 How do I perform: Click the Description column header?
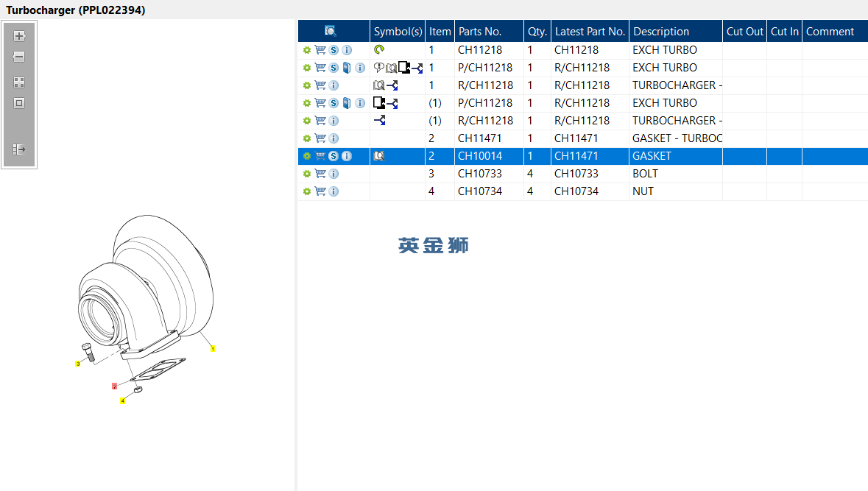(x=676, y=31)
